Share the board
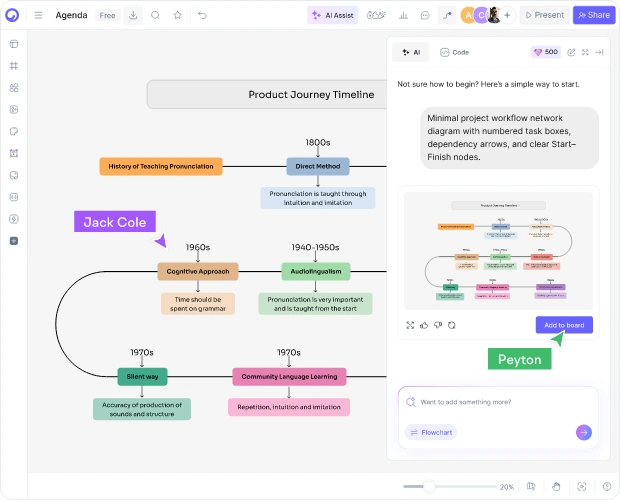 (x=594, y=15)
